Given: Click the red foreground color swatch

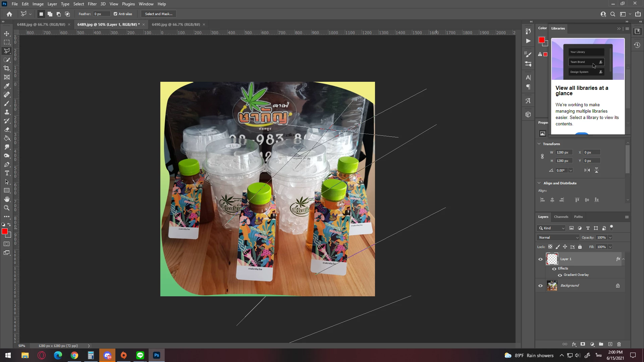Looking at the screenshot, I should click(5, 232).
